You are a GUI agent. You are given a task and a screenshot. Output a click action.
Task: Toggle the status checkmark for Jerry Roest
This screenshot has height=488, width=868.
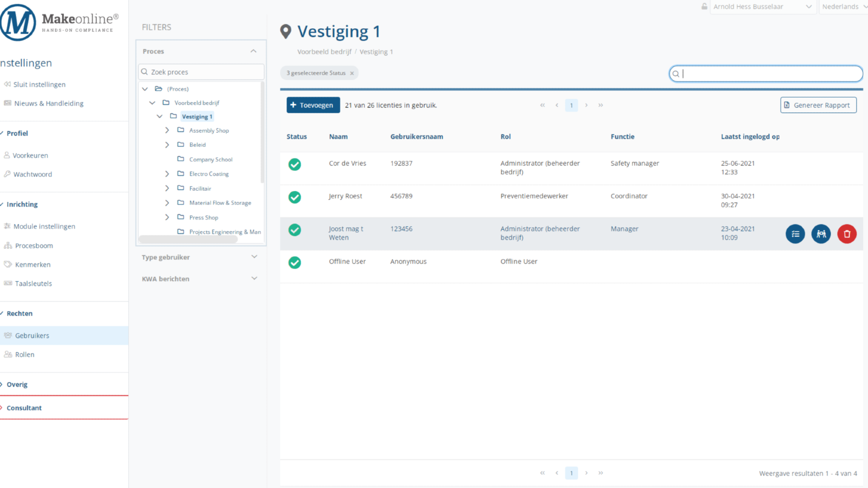point(295,197)
